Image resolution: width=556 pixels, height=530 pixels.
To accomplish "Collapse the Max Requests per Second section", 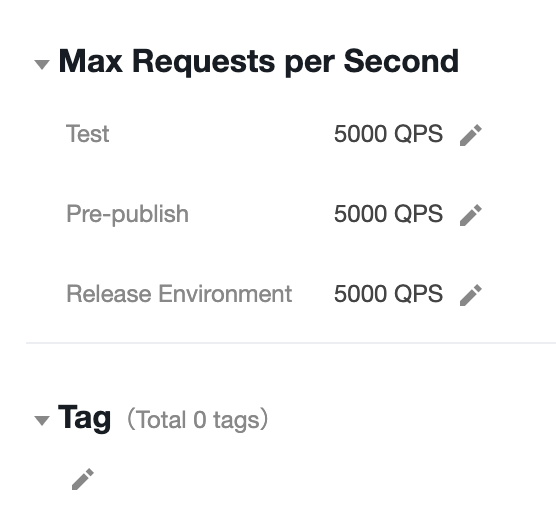I will point(42,65).
